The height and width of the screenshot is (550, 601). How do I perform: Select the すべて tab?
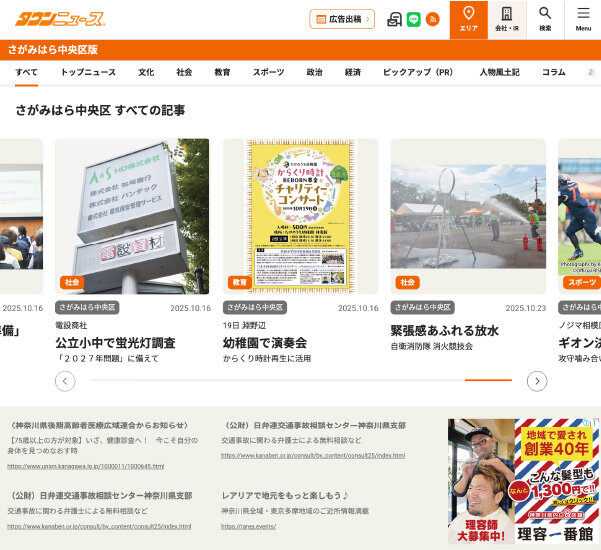point(26,72)
